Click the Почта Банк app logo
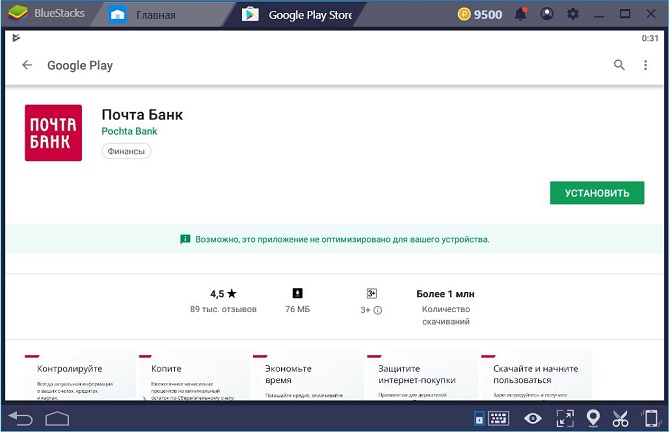 pyautogui.click(x=54, y=133)
